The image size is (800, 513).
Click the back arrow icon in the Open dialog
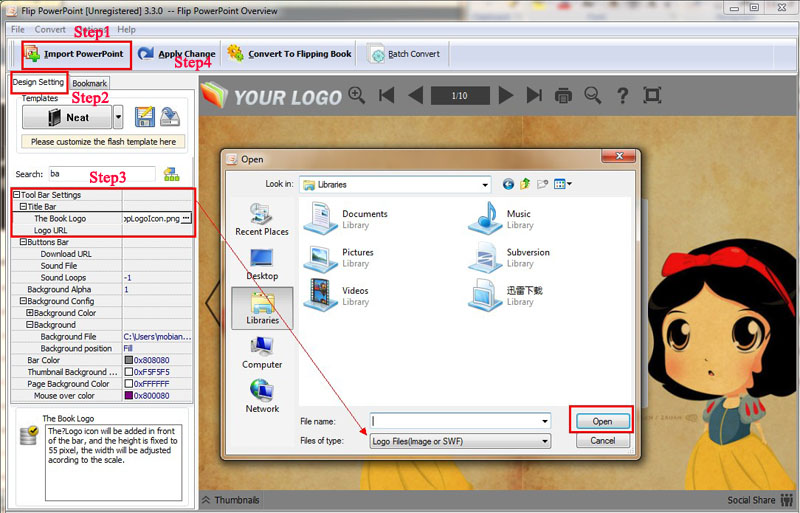pyautogui.click(x=508, y=184)
